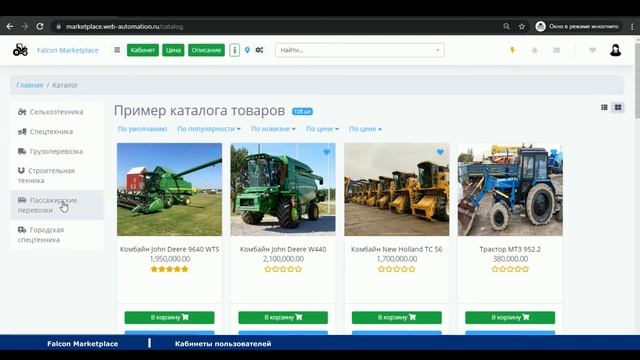
Task: Open the Строительная техника category
Action: 56,176
